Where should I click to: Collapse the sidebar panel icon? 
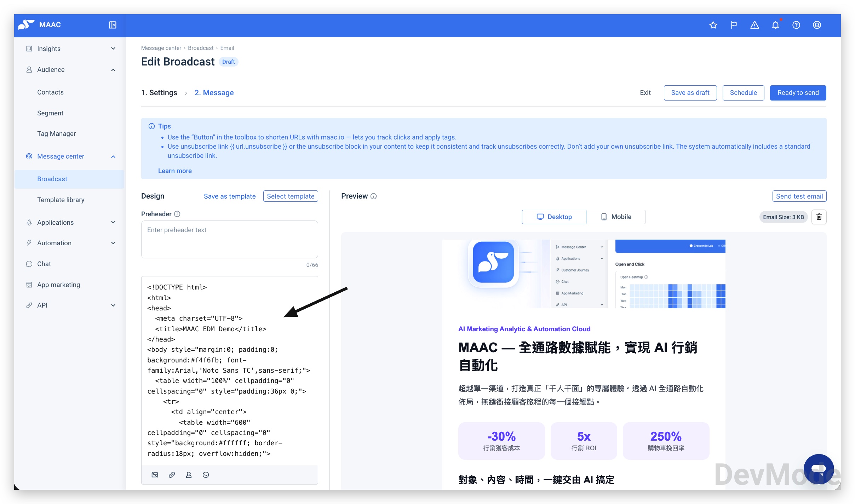point(113,25)
